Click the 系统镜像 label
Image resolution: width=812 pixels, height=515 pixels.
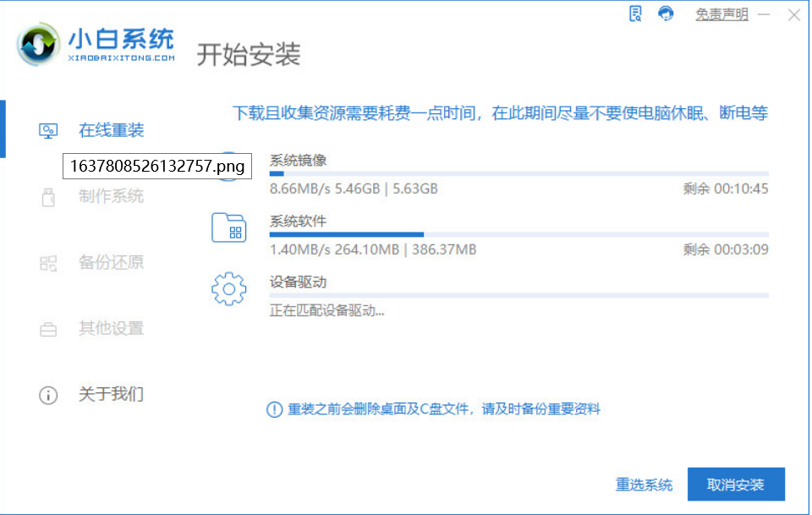pyautogui.click(x=298, y=161)
